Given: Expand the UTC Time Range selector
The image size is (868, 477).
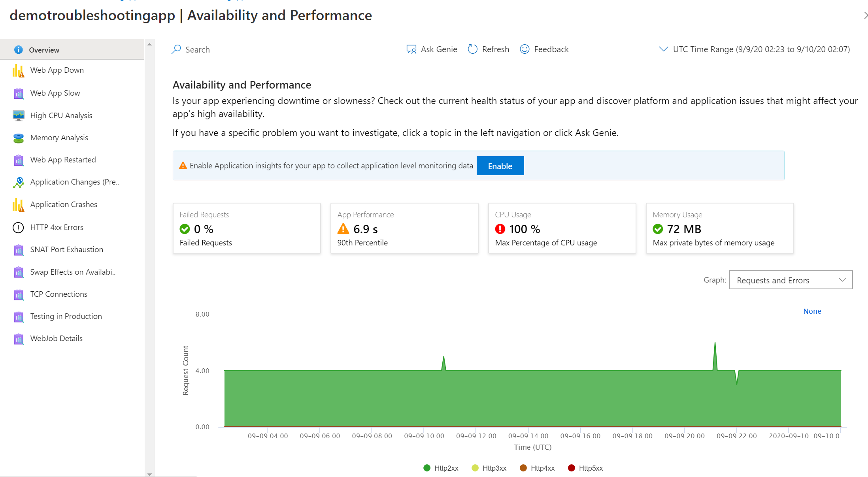Looking at the screenshot, I should (663, 49).
